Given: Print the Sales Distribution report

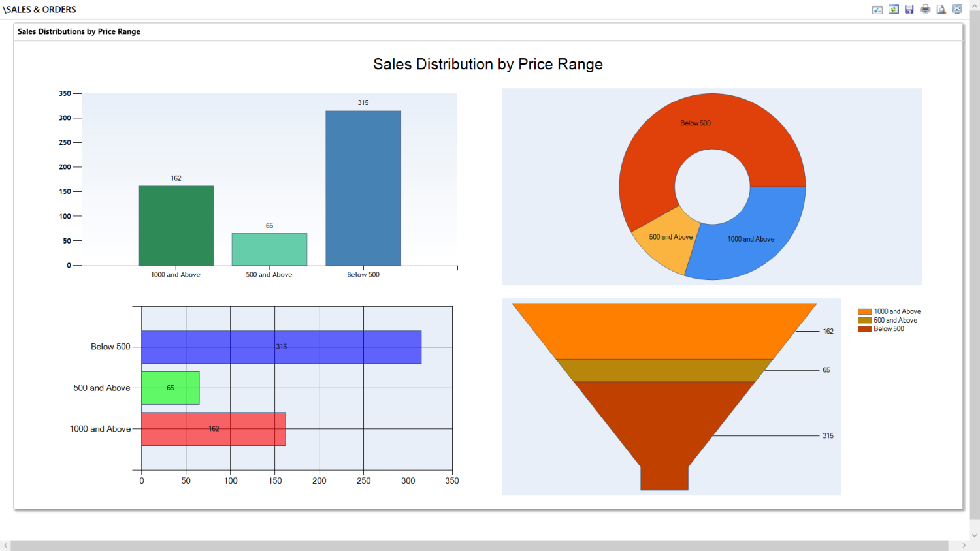Looking at the screenshot, I should pos(925,9).
